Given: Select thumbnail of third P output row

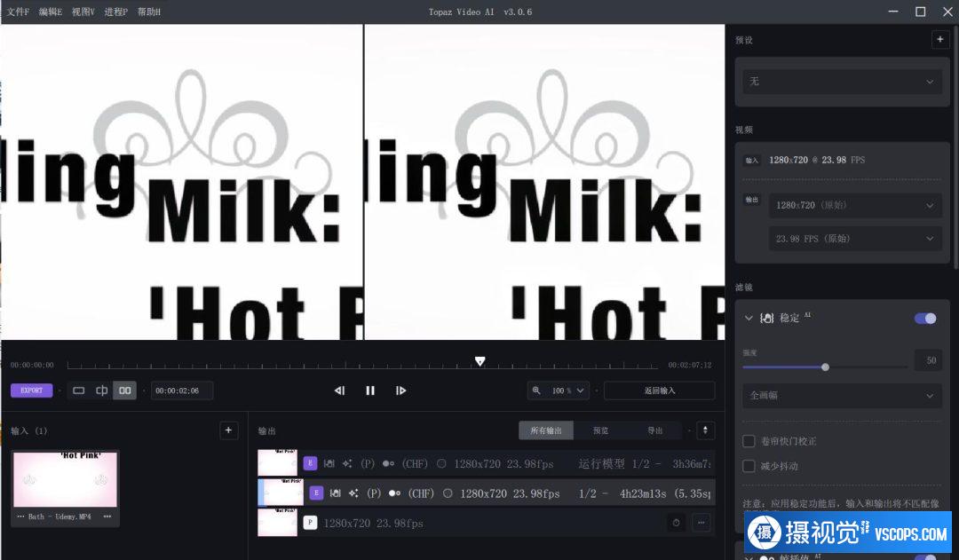Looking at the screenshot, I should [x=278, y=523].
